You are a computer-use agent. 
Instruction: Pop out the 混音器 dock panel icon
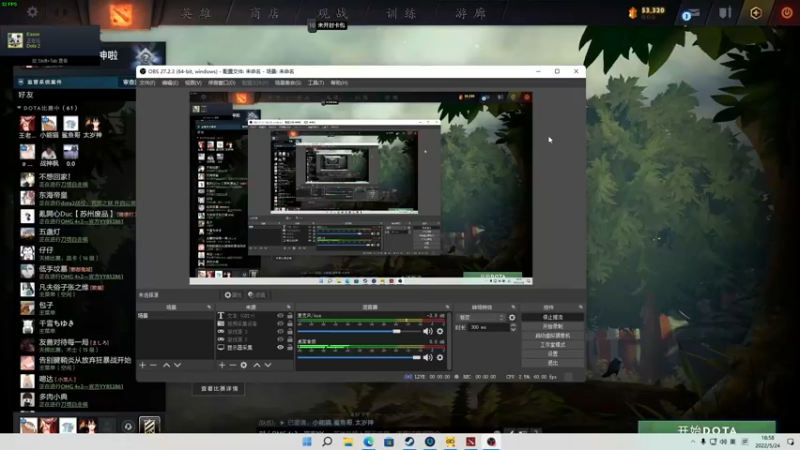click(x=447, y=307)
